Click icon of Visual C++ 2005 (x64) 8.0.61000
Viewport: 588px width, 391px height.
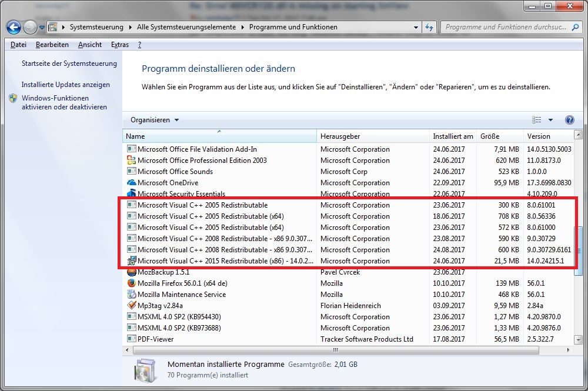pos(131,227)
